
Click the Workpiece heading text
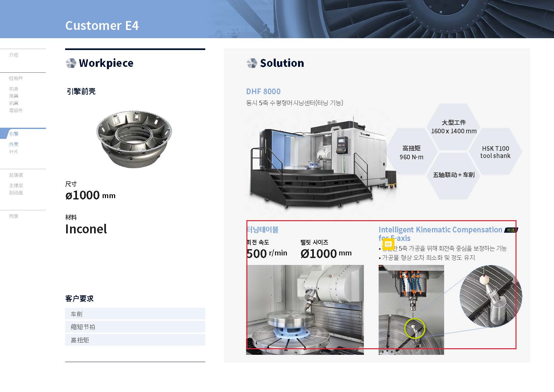point(106,63)
